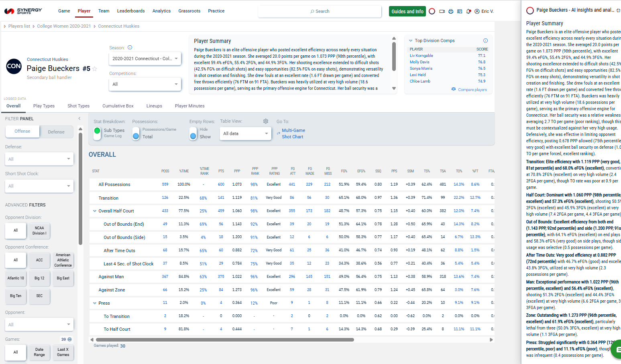621x364 pixels.
Task: Open the Leaderboards menu
Action: (x=131, y=11)
